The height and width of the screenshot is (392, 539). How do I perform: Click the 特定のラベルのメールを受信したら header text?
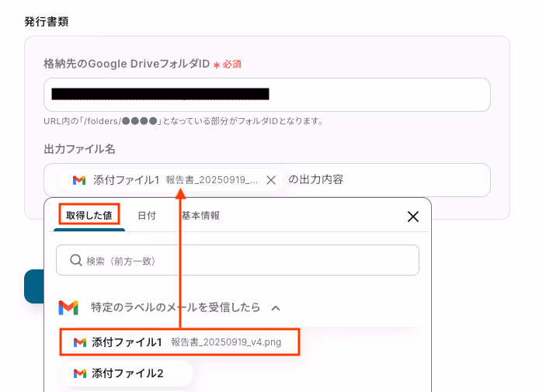click(176, 307)
